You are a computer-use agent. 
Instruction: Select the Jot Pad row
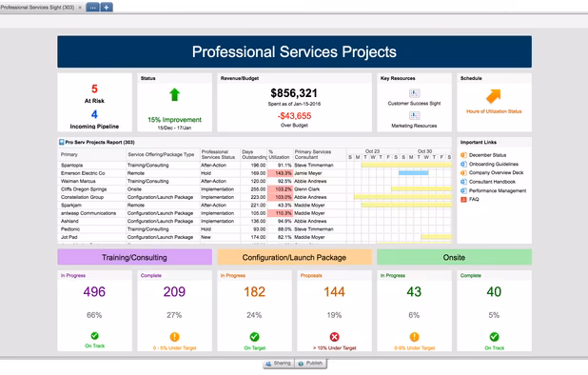[255, 237]
